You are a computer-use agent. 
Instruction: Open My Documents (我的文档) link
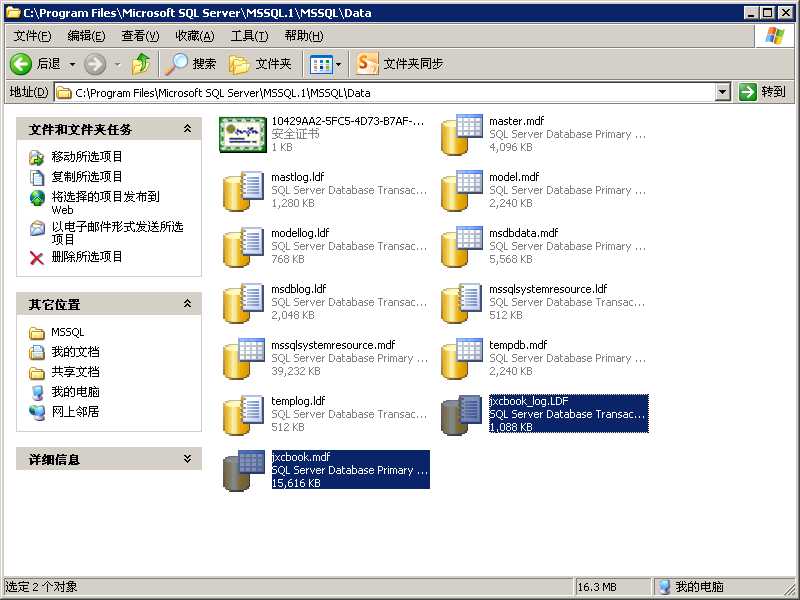coord(75,352)
